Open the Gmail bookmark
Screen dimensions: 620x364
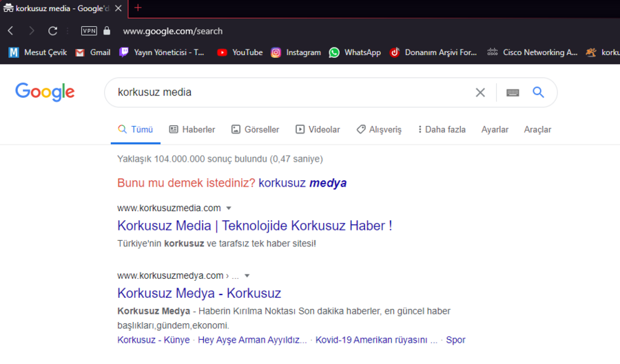click(93, 52)
